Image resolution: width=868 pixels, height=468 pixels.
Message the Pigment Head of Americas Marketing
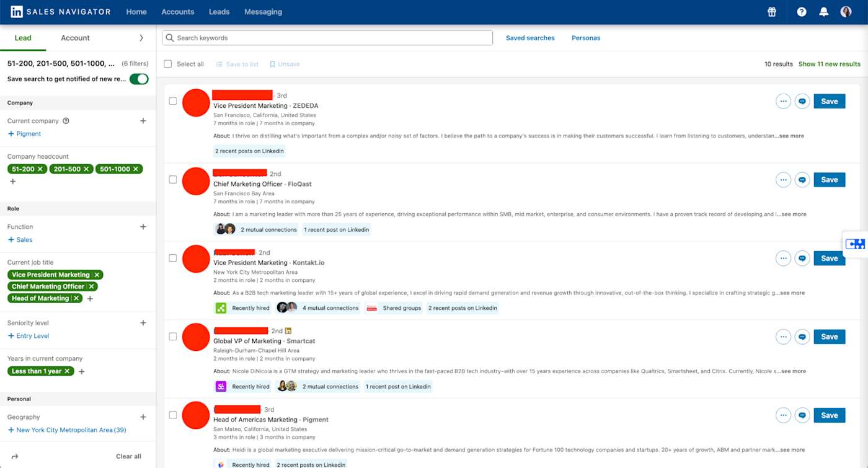(802, 415)
